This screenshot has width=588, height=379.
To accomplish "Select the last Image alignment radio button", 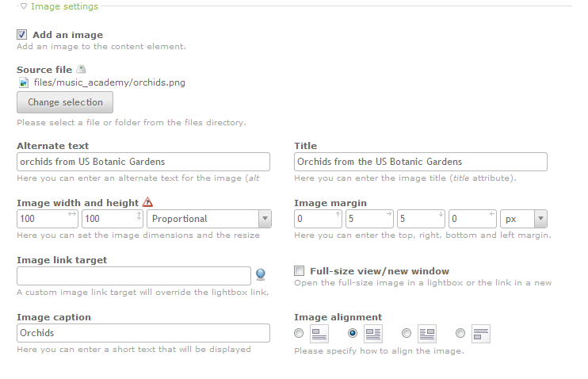I will tap(460, 333).
